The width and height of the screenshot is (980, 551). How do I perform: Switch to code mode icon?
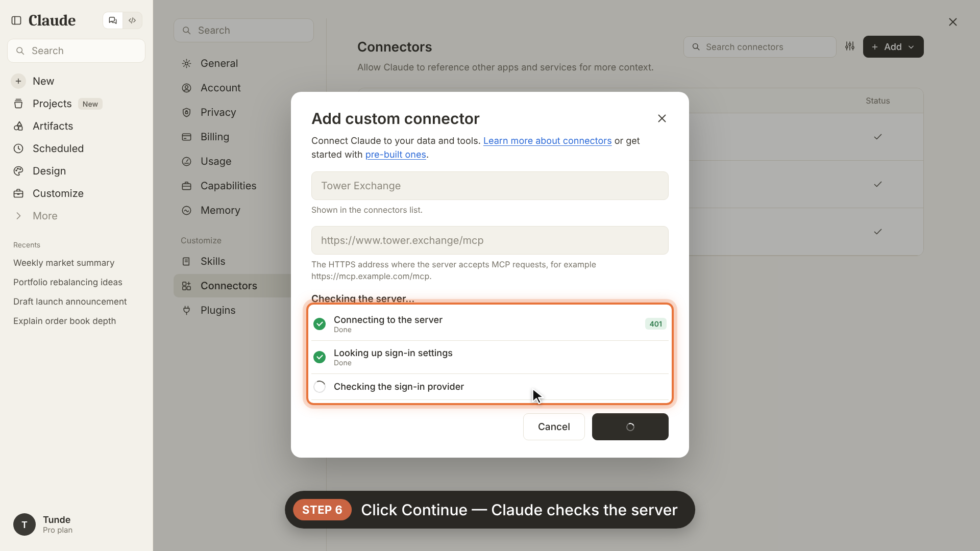[132, 20]
